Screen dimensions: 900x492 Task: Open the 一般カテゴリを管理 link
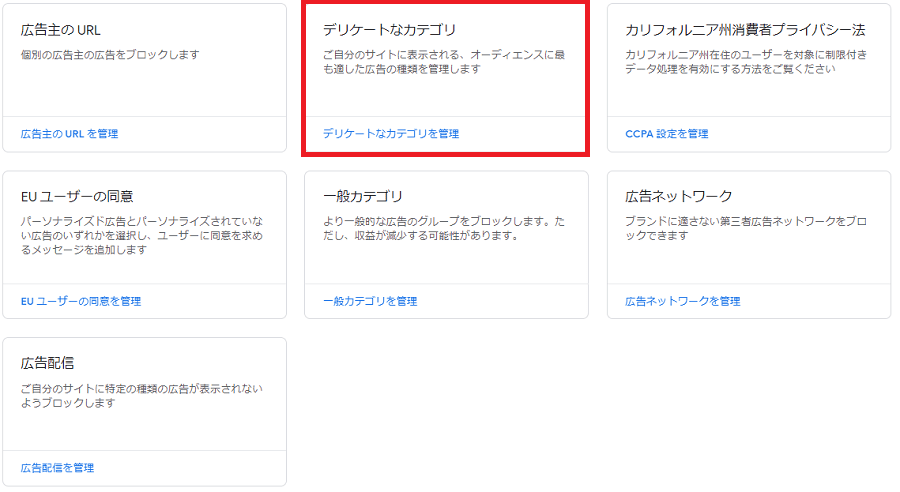[370, 301]
